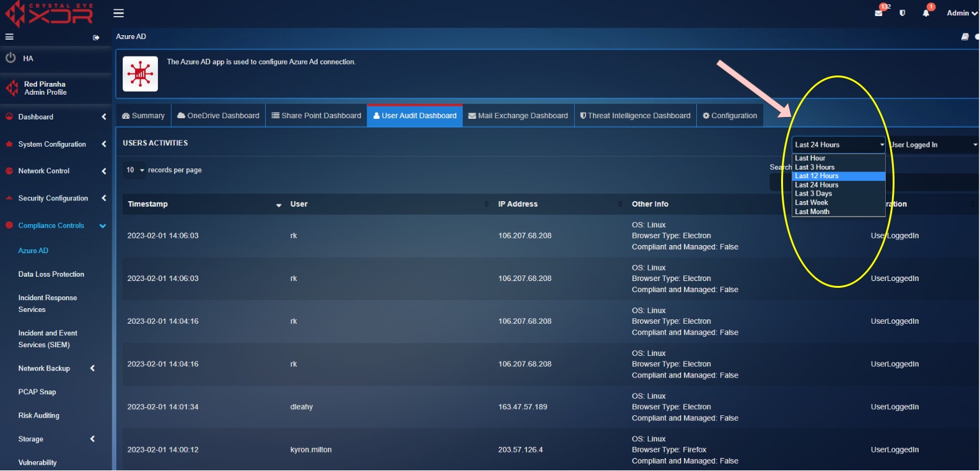
Task: Open Azure AD sidebar link
Action: click(x=33, y=251)
